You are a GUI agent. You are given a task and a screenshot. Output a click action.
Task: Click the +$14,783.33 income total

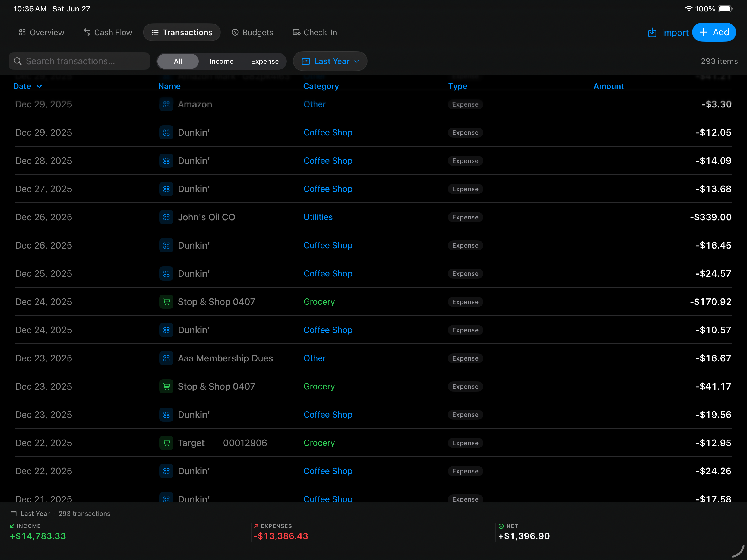pos(38,536)
